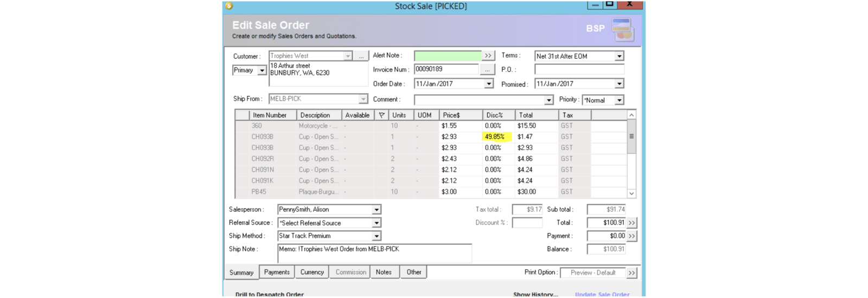Expand the Ship Method dropdown

click(x=376, y=236)
